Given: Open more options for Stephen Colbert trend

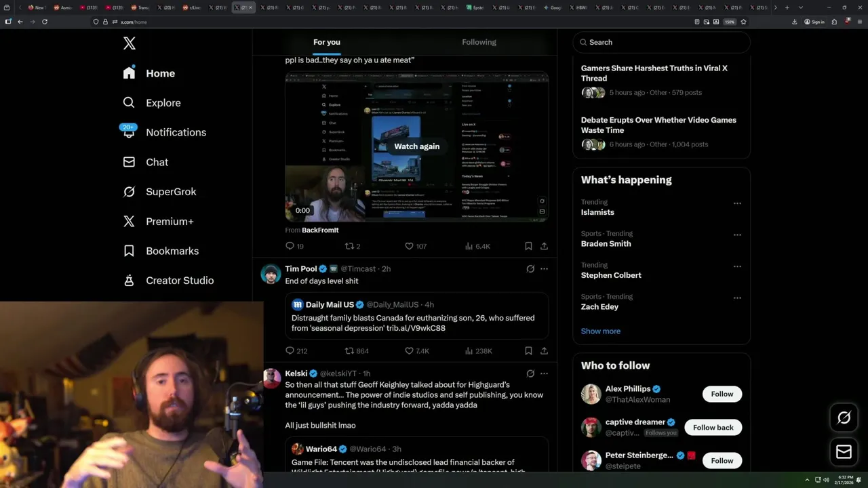Looking at the screenshot, I should click(x=737, y=266).
